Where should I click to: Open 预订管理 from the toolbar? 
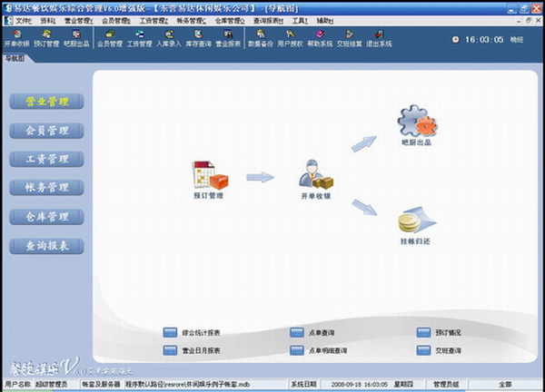45,38
